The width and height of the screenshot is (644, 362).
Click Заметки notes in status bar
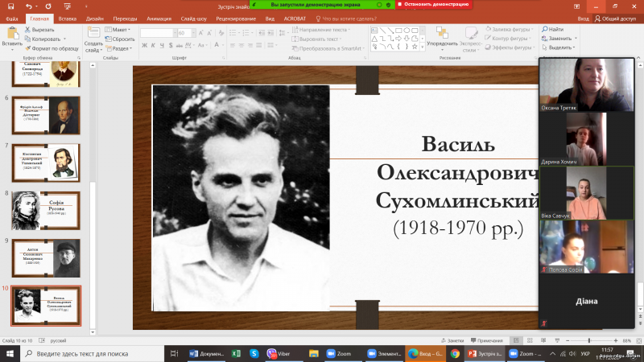[x=452, y=340]
